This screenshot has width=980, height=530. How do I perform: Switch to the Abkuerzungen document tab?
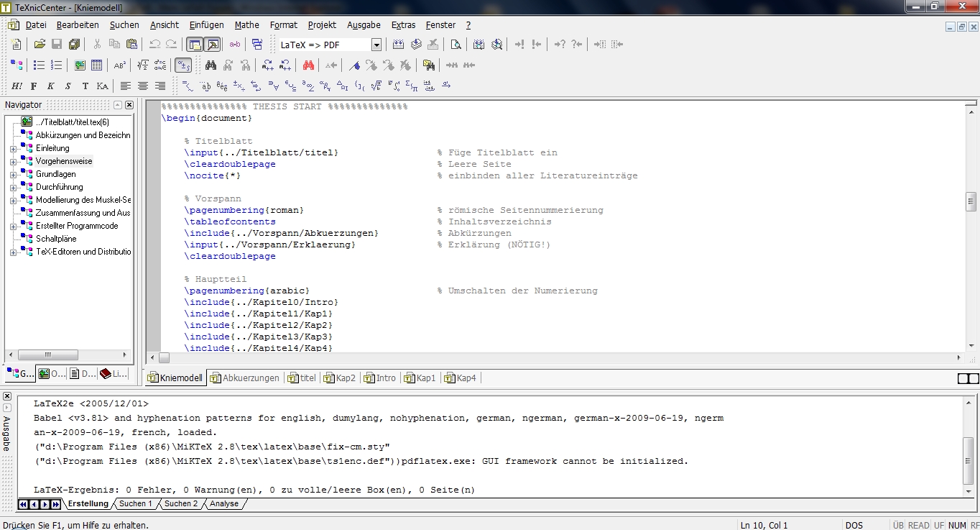(245, 378)
